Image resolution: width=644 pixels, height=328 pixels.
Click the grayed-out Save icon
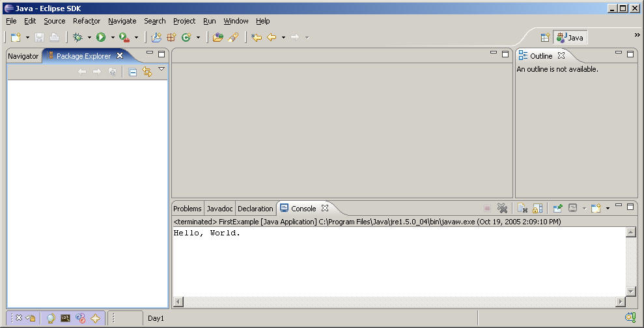(x=40, y=37)
